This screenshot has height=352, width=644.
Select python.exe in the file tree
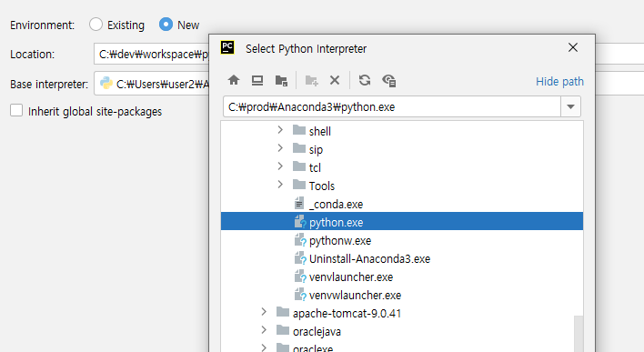[x=402, y=221]
